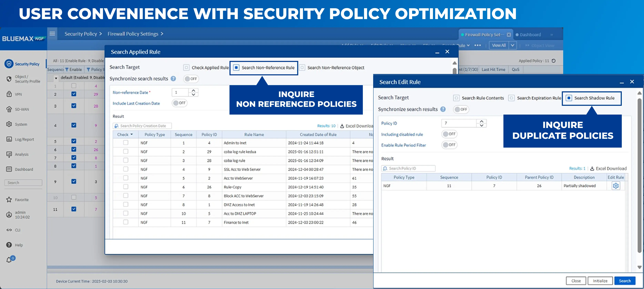Image resolution: width=644 pixels, height=289 pixels.
Task: Click the help icon beside Synchronize in Search Edit Rule
Action: coord(443,109)
